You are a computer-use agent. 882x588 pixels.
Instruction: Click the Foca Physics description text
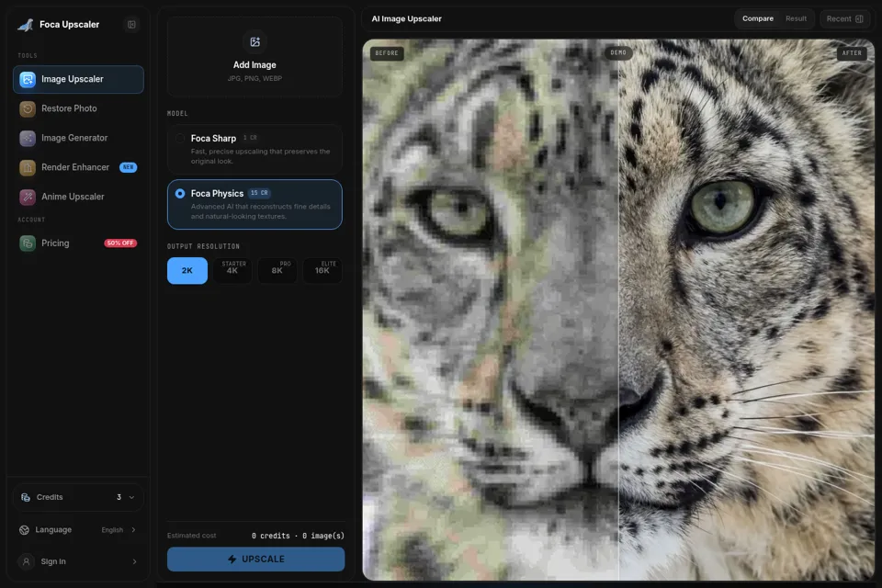pos(260,211)
